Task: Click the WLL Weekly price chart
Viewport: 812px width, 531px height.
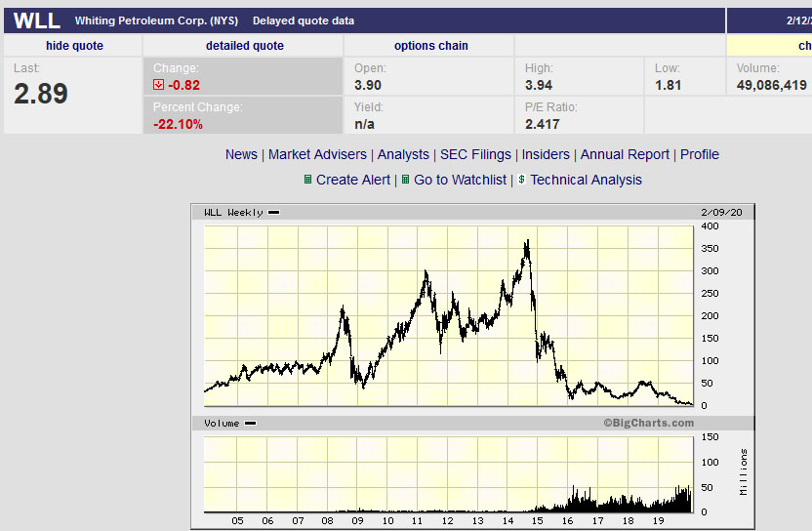Action: (449, 315)
